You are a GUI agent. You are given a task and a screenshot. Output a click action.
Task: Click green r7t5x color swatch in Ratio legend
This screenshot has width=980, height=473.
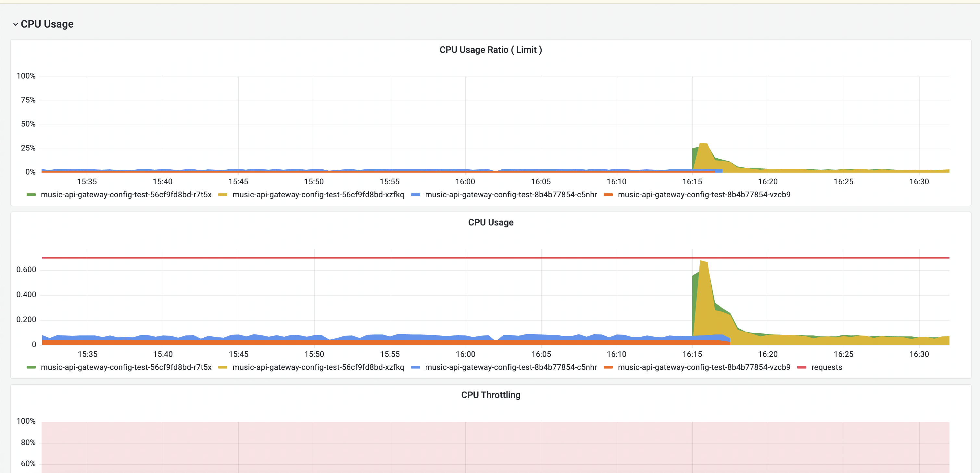31,195
